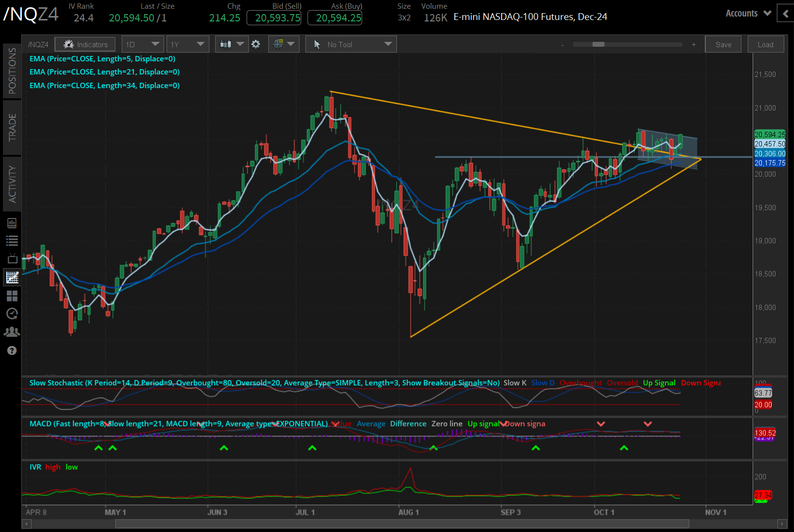Click the zoom in plus sign

[x=694, y=45]
